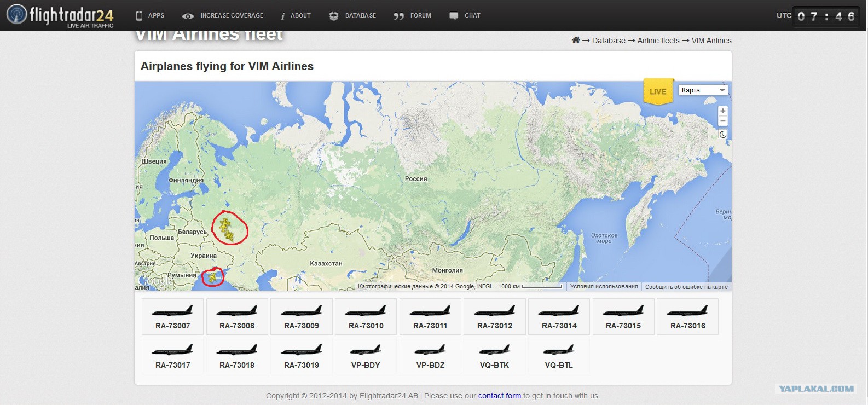868x405 pixels.
Task: Click the yellow LIVE badge
Action: tap(658, 91)
